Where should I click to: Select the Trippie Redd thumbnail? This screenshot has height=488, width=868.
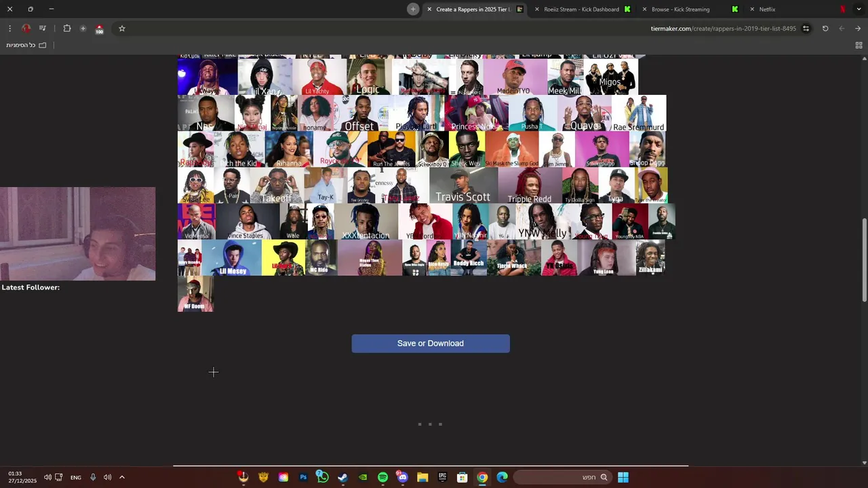pyautogui.click(x=530, y=186)
